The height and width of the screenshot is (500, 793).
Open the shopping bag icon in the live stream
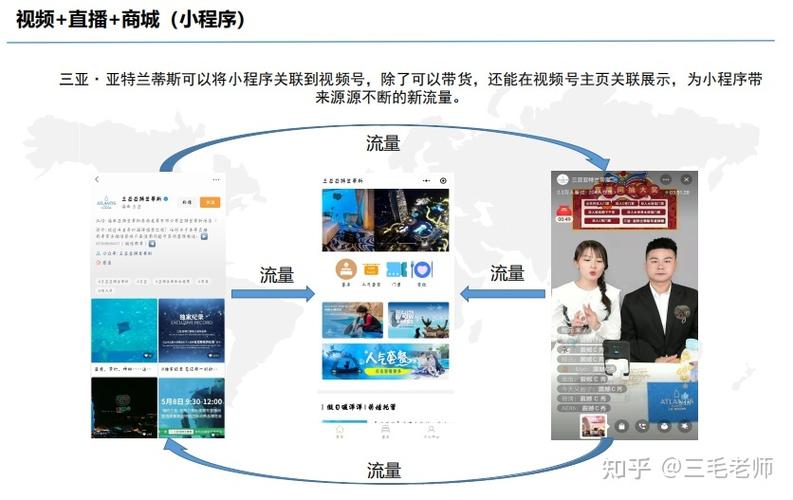[622, 426]
